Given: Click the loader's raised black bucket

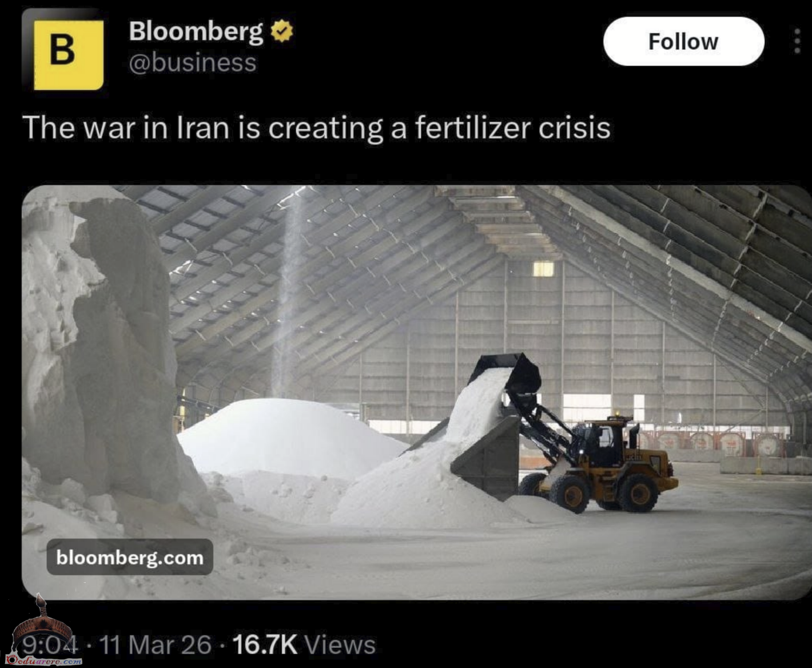Looking at the screenshot, I should coord(507,372).
